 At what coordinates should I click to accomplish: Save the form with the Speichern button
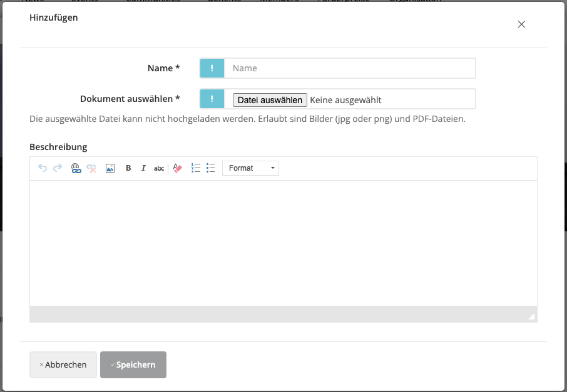point(133,364)
